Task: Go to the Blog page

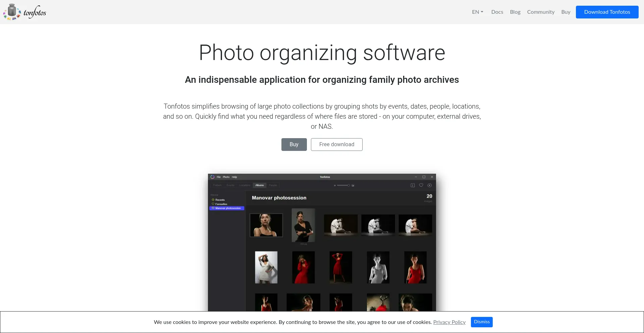Action: point(515,12)
